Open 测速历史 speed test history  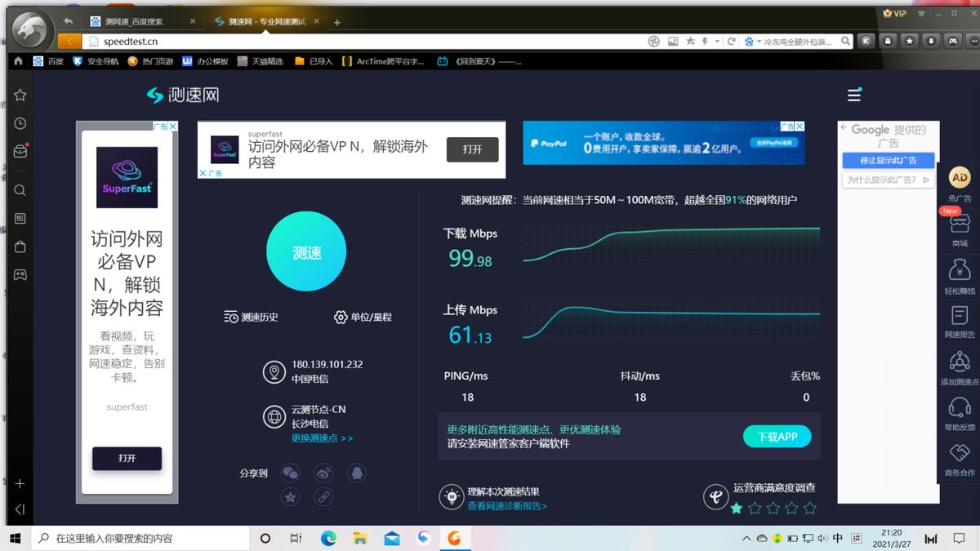click(x=252, y=317)
